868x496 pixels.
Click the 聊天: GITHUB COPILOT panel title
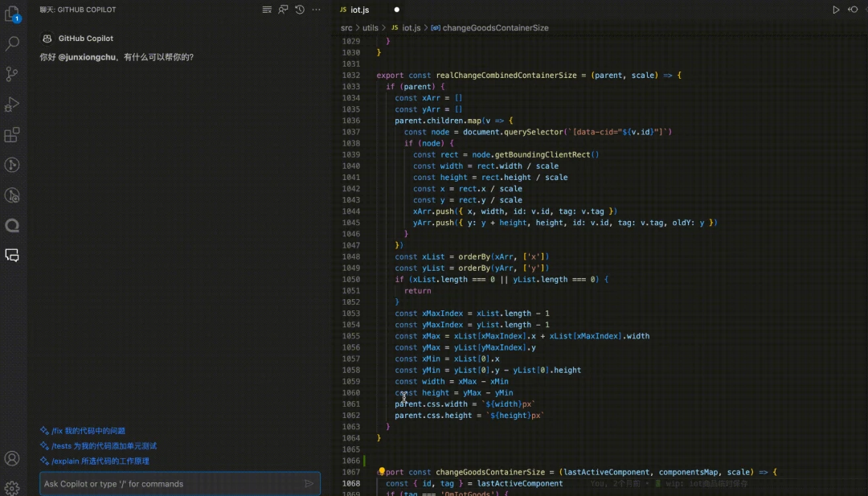tap(78, 10)
